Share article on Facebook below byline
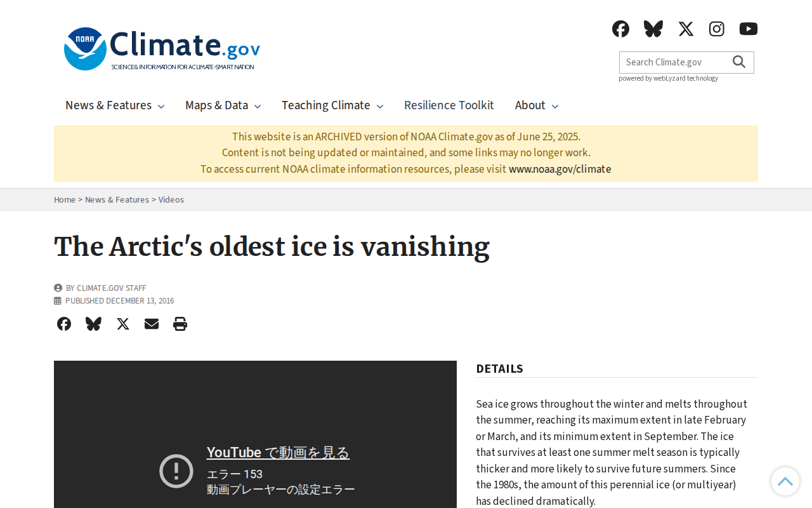 click(64, 324)
